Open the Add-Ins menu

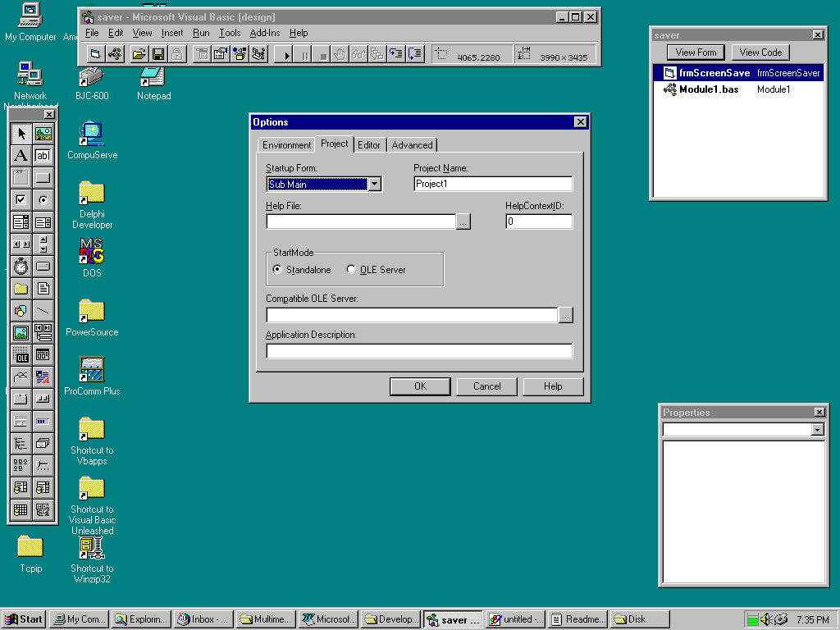tap(264, 33)
